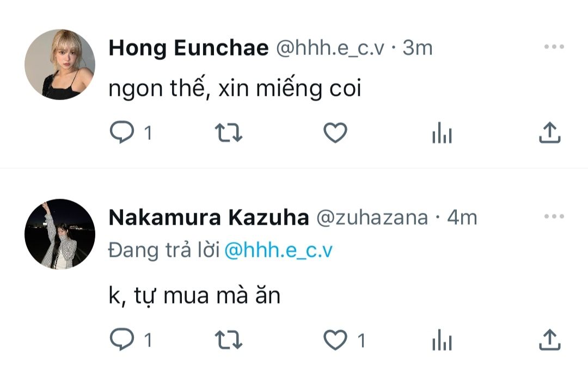Open Hong Eunchae's profile picture
This screenshot has width=588, height=372.
point(60,64)
